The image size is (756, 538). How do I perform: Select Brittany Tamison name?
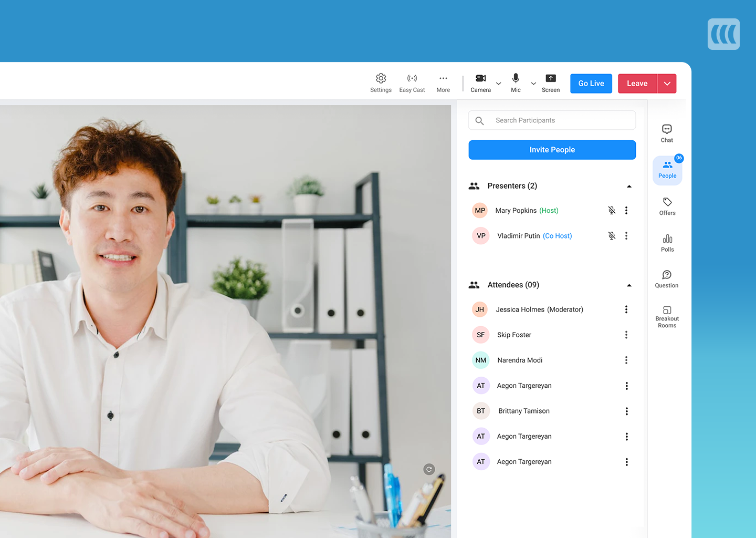[524, 411]
